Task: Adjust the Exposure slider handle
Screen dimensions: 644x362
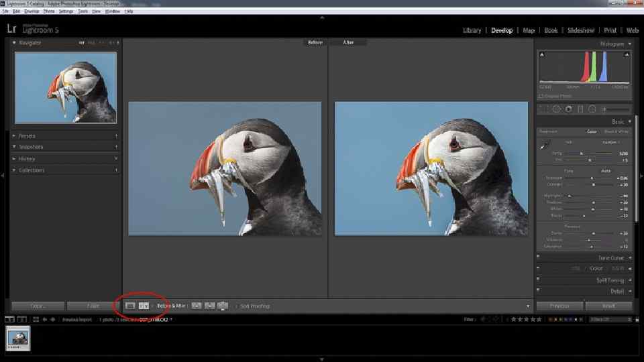Action: click(x=592, y=178)
